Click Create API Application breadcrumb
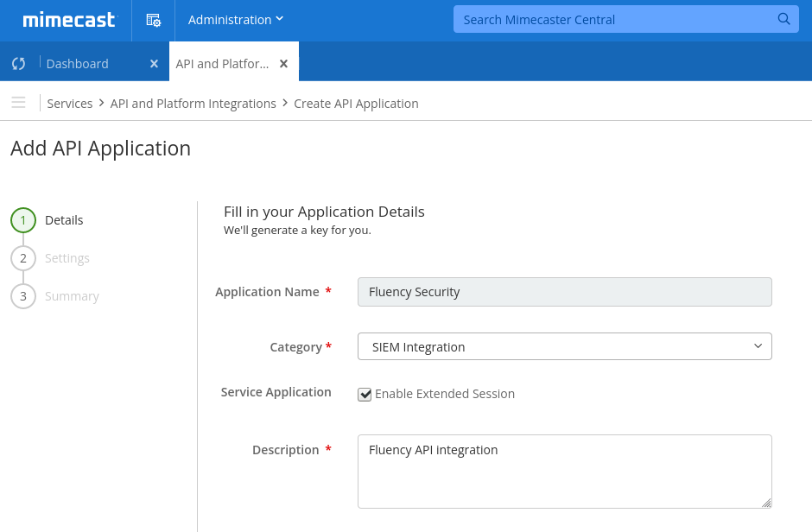Viewport: 812px width, 532px height. tap(356, 104)
